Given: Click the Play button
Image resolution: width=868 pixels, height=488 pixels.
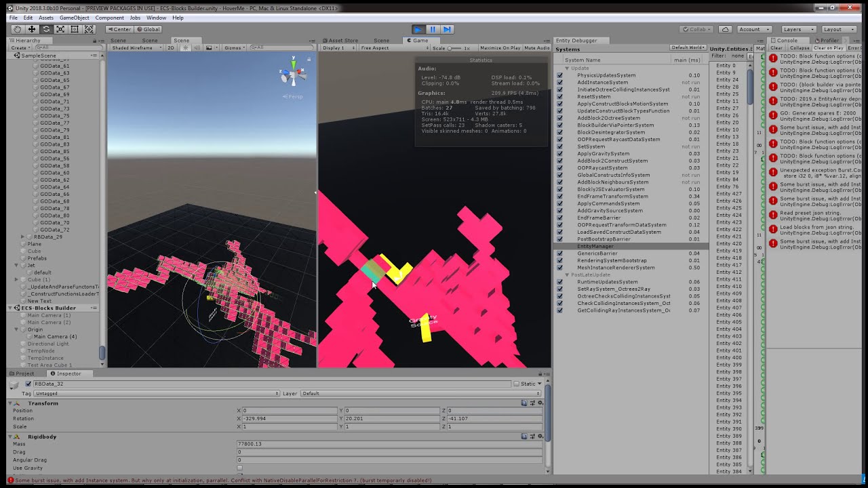Looking at the screenshot, I should 418,29.
